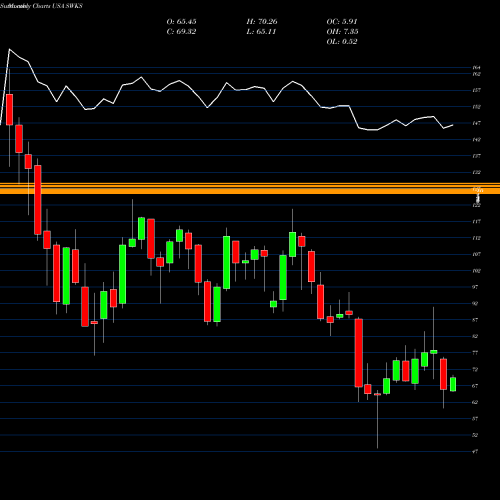This screenshot has width=500, height=500.
Task: Click the 52 price axis label
Action: (475, 435)
